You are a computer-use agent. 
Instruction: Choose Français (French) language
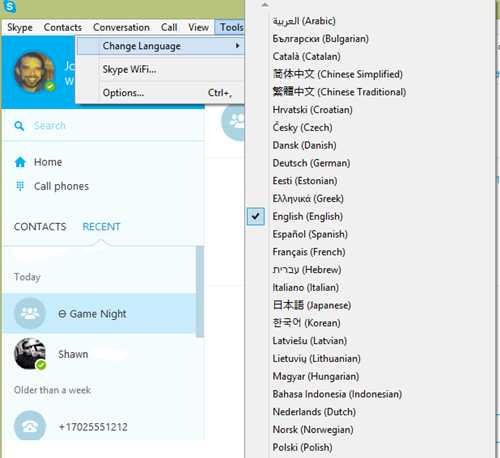coord(309,252)
